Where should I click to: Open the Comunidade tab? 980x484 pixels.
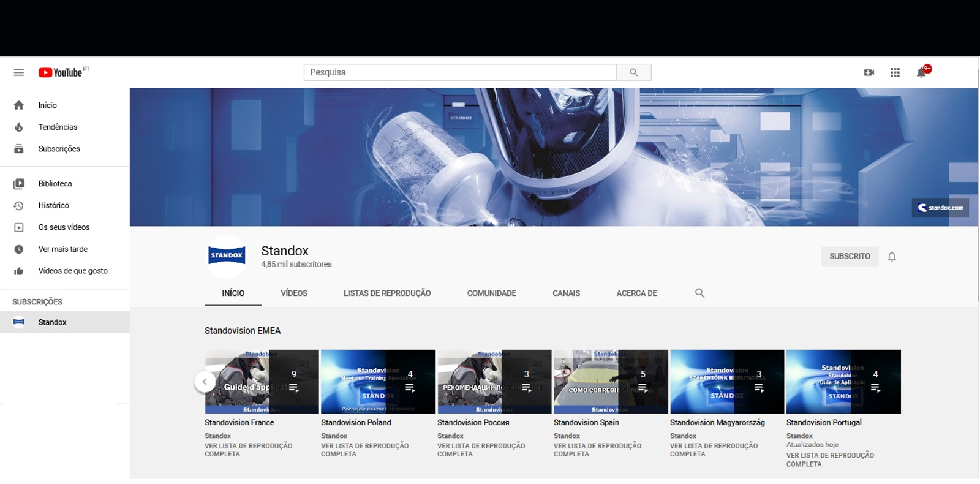point(491,293)
